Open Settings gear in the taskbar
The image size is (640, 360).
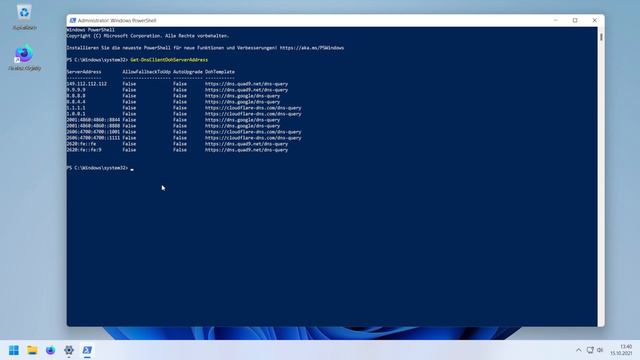coord(69,350)
